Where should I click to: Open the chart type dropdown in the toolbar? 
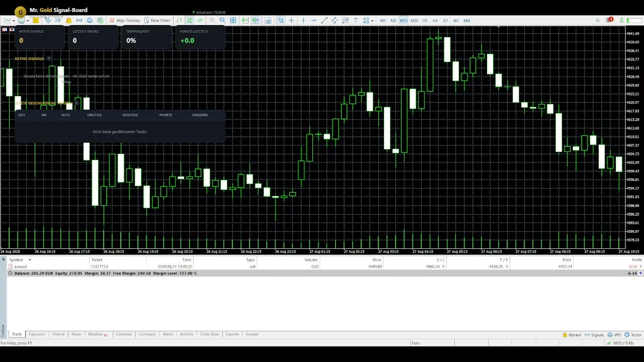point(11,20)
